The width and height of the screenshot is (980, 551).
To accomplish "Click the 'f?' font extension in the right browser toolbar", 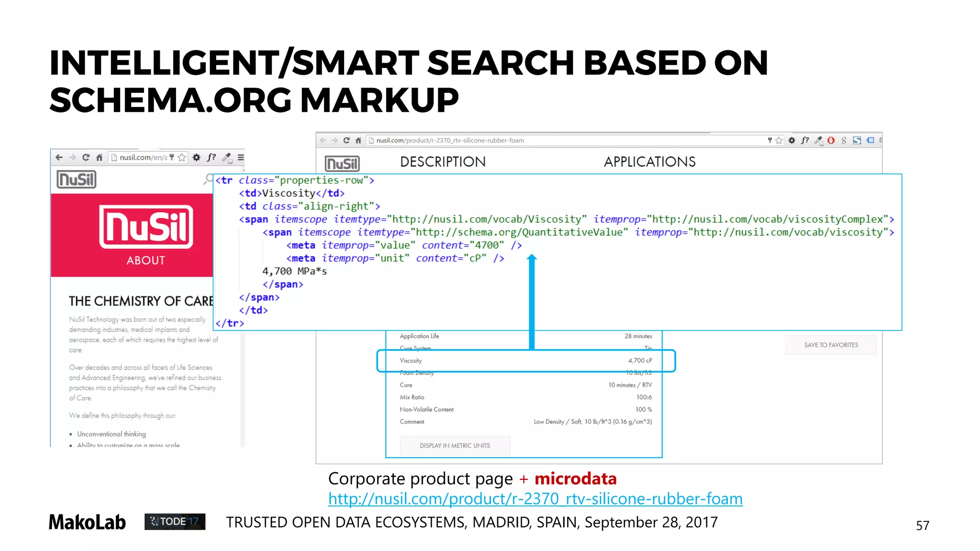I will [805, 140].
